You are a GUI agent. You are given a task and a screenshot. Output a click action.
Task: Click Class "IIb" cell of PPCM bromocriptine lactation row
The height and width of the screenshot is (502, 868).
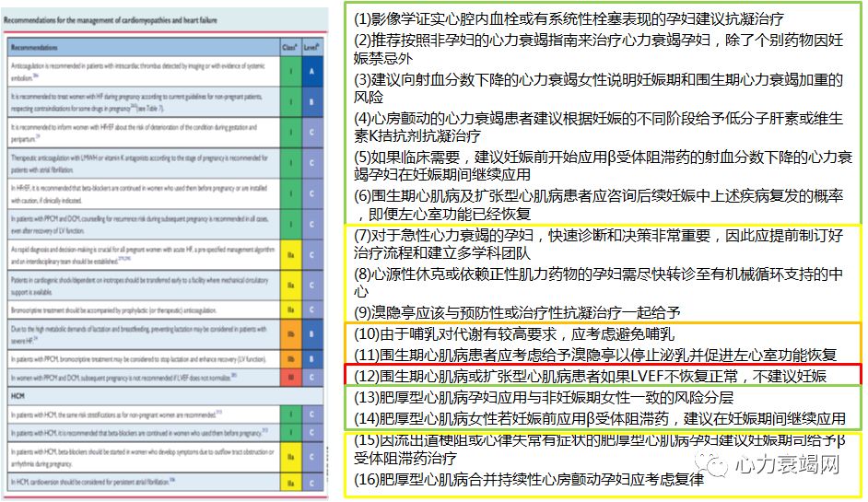pyautogui.click(x=290, y=359)
